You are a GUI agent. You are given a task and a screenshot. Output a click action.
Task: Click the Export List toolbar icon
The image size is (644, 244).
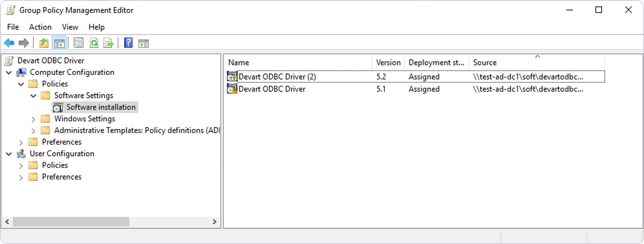click(109, 43)
